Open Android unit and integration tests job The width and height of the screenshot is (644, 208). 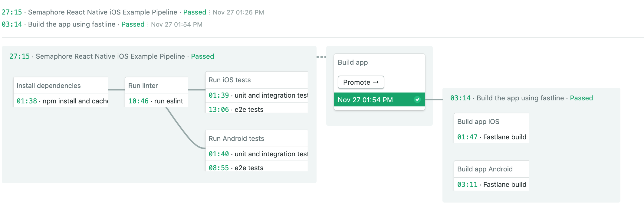(x=258, y=154)
